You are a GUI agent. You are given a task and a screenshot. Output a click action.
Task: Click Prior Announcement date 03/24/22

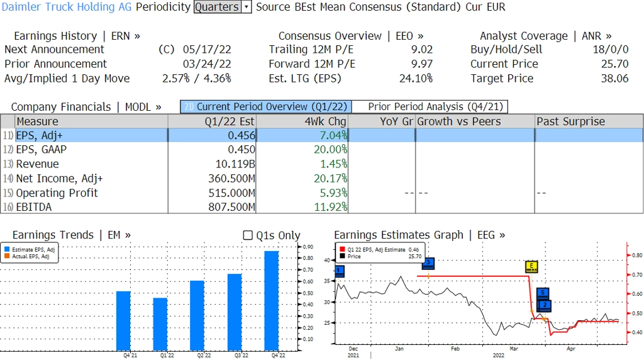click(207, 64)
